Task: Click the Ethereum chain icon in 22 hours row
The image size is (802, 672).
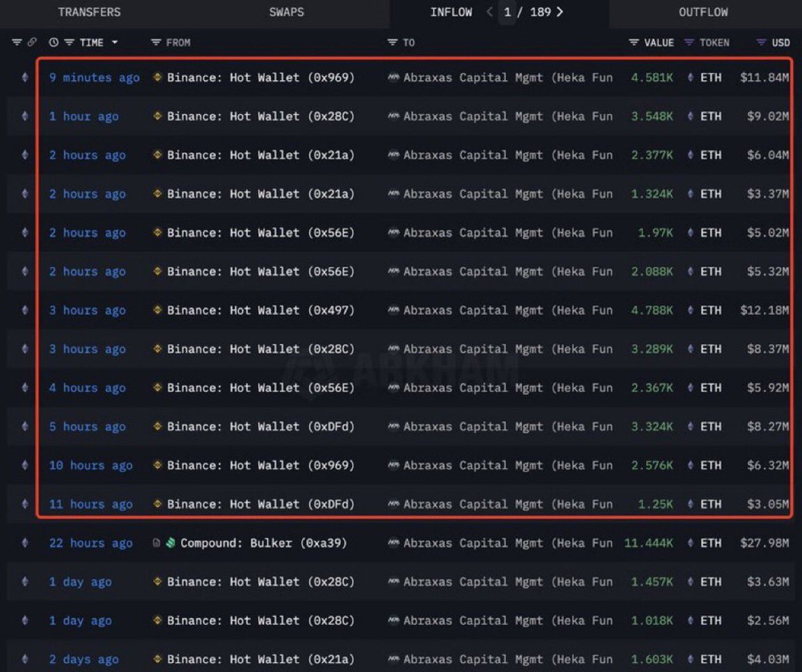Action: (x=24, y=543)
